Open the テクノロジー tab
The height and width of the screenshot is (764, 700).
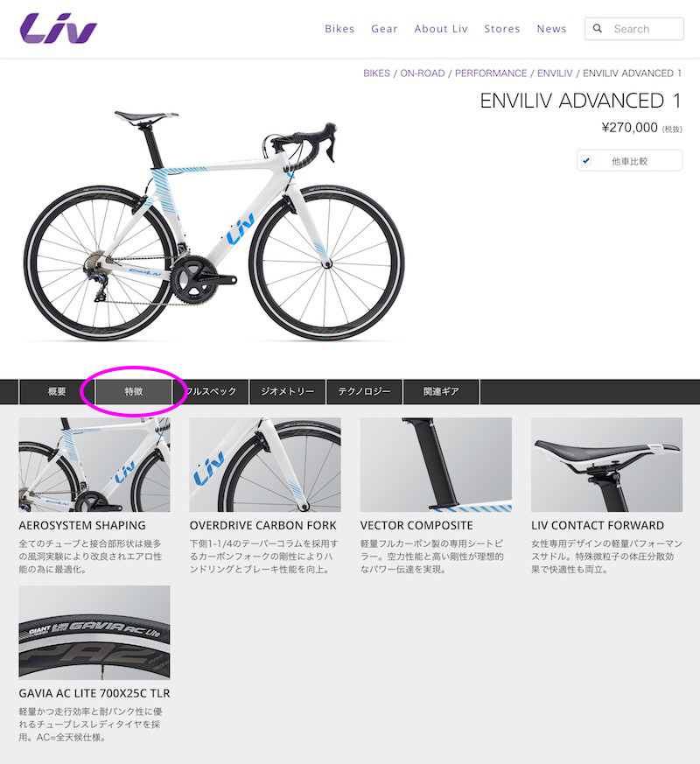click(x=364, y=391)
